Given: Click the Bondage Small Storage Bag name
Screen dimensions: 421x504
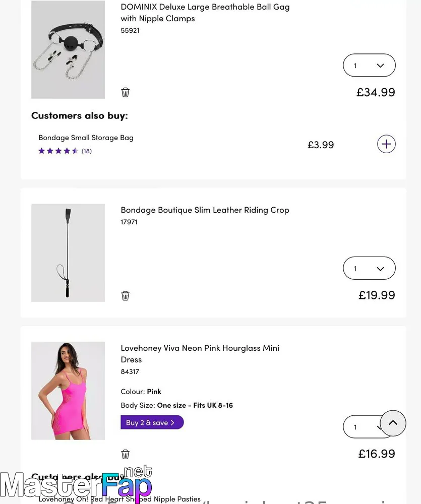Looking at the screenshot, I should [x=86, y=138].
